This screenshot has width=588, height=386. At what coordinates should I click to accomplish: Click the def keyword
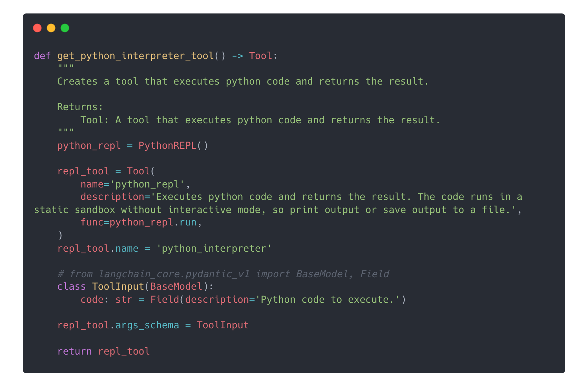pyautogui.click(x=42, y=56)
